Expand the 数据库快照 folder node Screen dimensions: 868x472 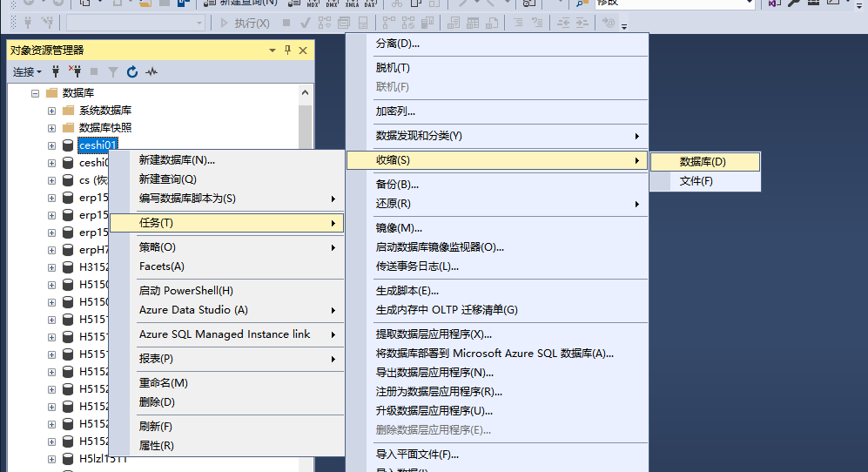pyautogui.click(x=52, y=128)
